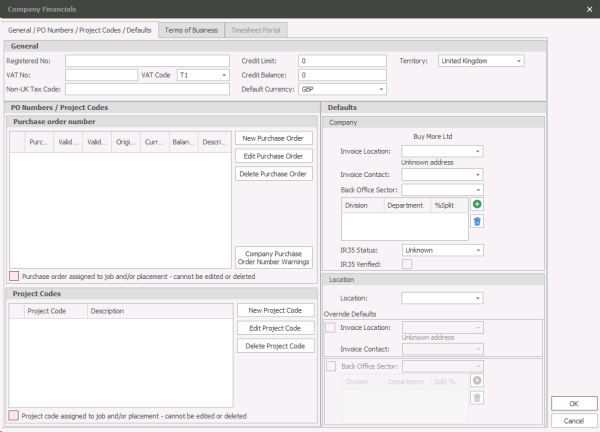Enable the override Invoice Location checkbox
Image resolution: width=600 pixels, height=432 pixels.
[x=332, y=327]
